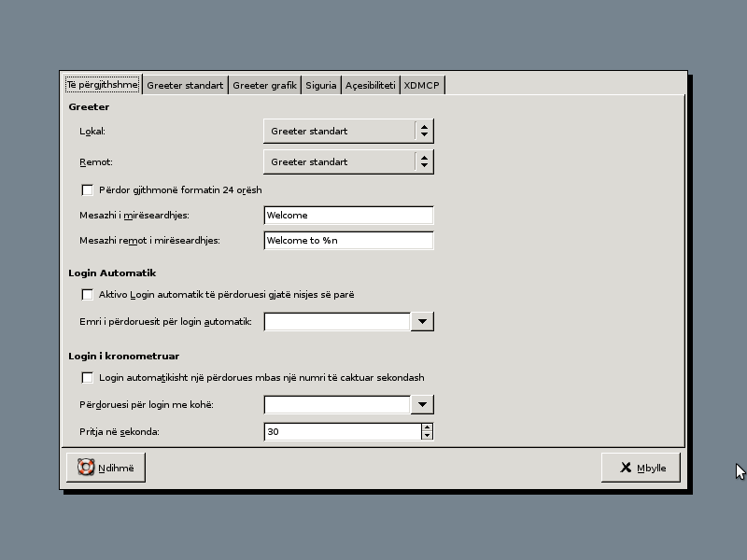
Task: Open the Remot greeter dropdown
Action: tap(348, 161)
